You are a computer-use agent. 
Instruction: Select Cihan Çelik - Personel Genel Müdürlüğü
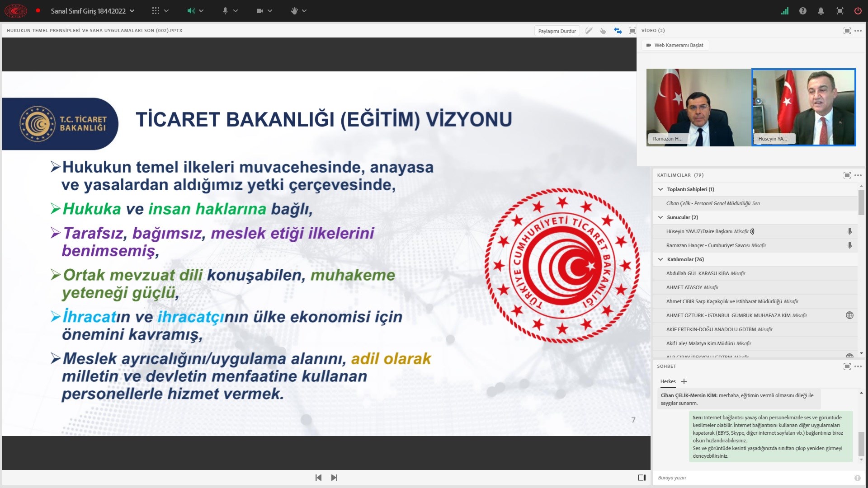[755, 203]
